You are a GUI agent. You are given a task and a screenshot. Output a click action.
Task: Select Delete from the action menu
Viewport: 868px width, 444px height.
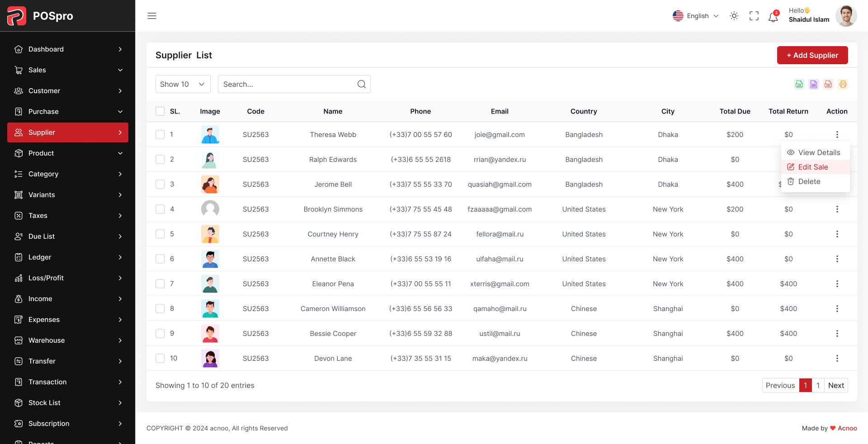(810, 181)
